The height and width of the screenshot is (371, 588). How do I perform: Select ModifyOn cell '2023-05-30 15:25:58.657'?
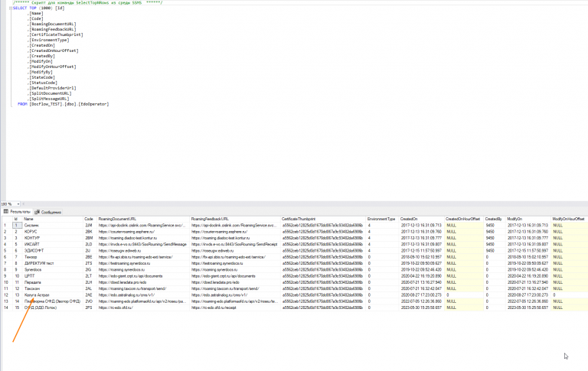(x=528, y=308)
